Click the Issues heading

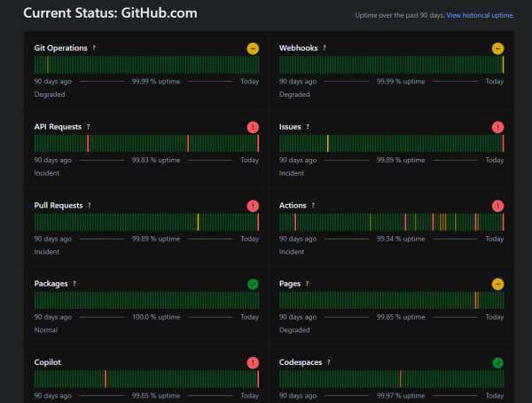tap(290, 127)
